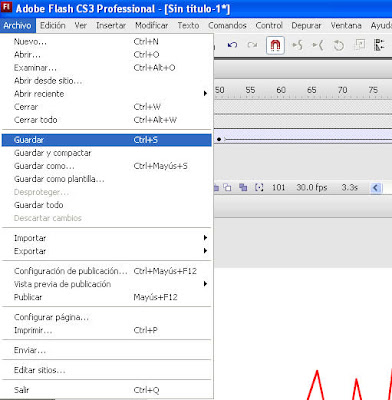
Task: Toggle Edit Multiple Frames icon
Action: pos(243,188)
